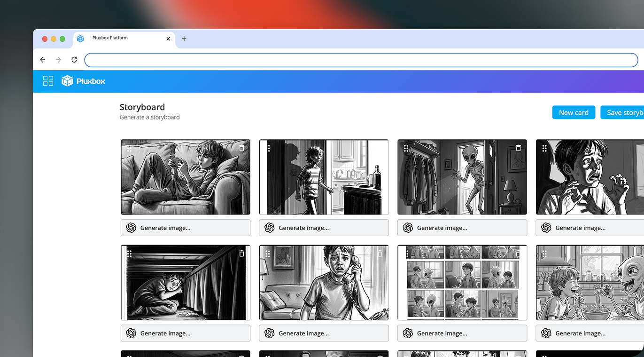Delete the boy on couch card

(x=242, y=148)
